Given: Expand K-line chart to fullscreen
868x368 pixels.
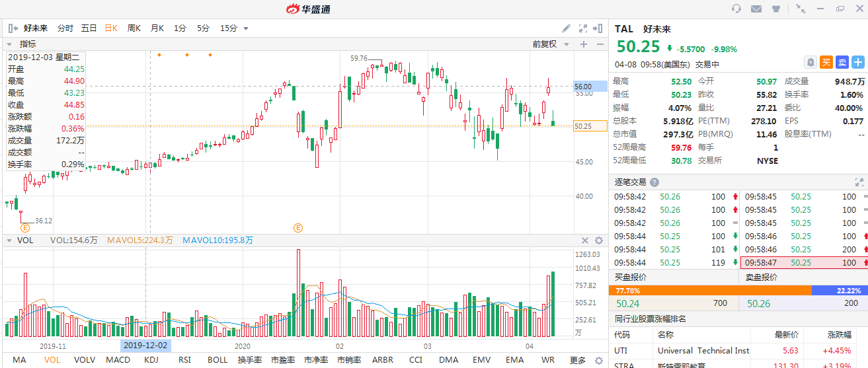Looking at the screenshot, I should 582,28.
